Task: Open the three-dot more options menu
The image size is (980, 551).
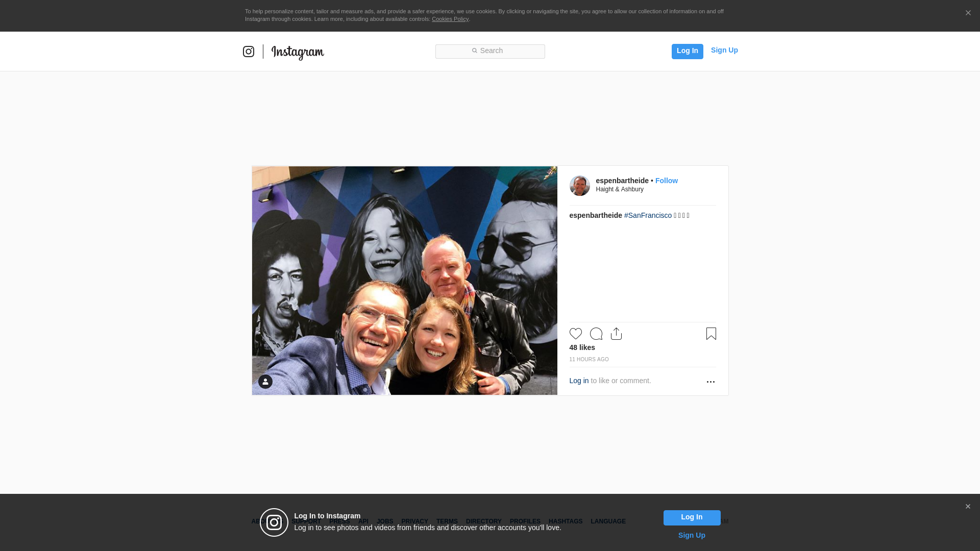Action: tap(710, 382)
